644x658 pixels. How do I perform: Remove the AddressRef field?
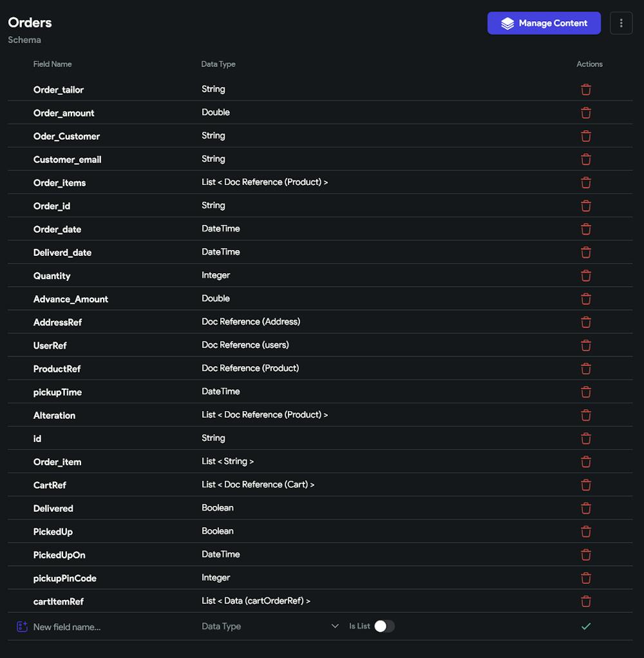click(x=586, y=322)
